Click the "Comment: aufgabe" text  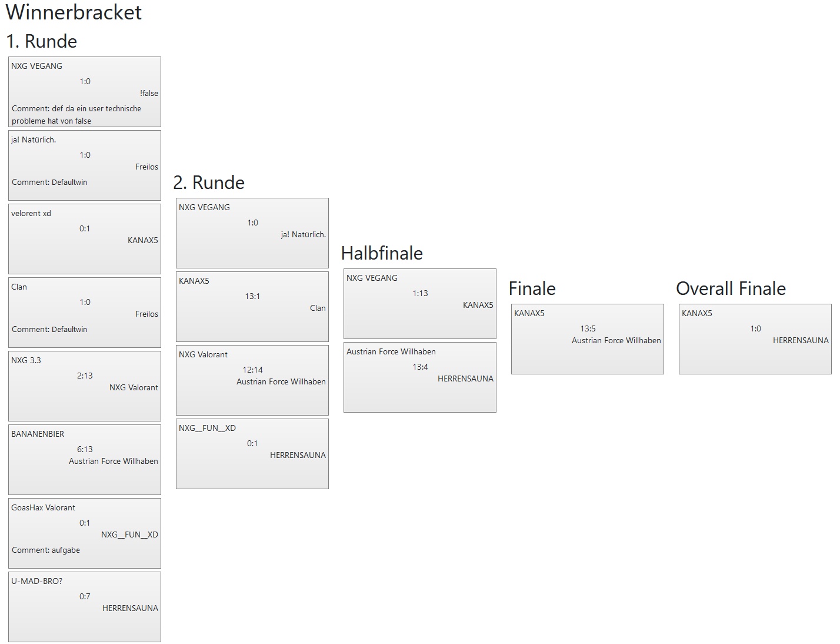(46, 550)
